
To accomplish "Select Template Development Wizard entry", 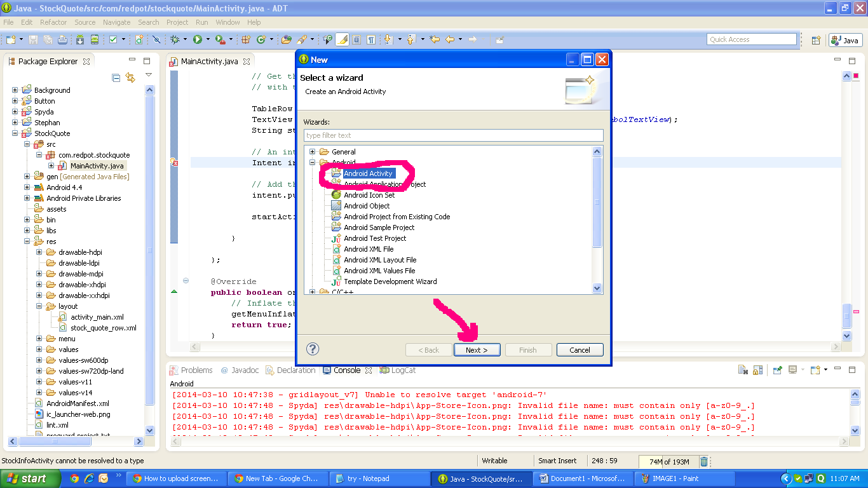I will (390, 281).
